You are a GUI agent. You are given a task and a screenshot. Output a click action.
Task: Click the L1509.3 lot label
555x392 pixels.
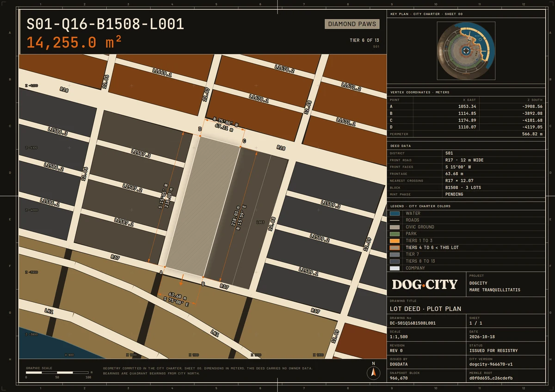point(331,204)
